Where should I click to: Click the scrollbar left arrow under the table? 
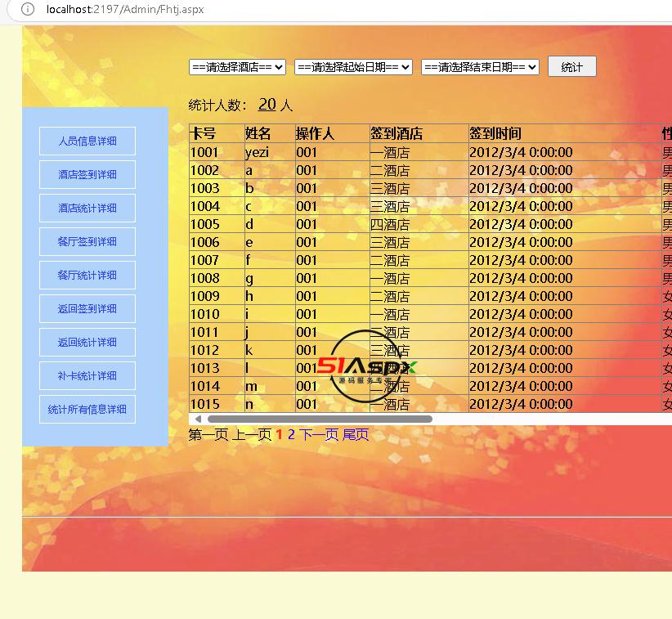pos(198,419)
